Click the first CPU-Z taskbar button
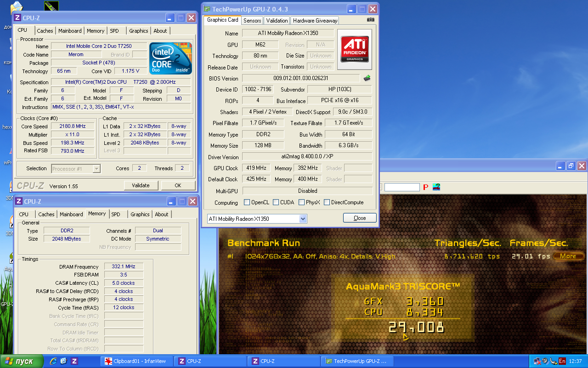588x368 pixels. tap(210, 361)
